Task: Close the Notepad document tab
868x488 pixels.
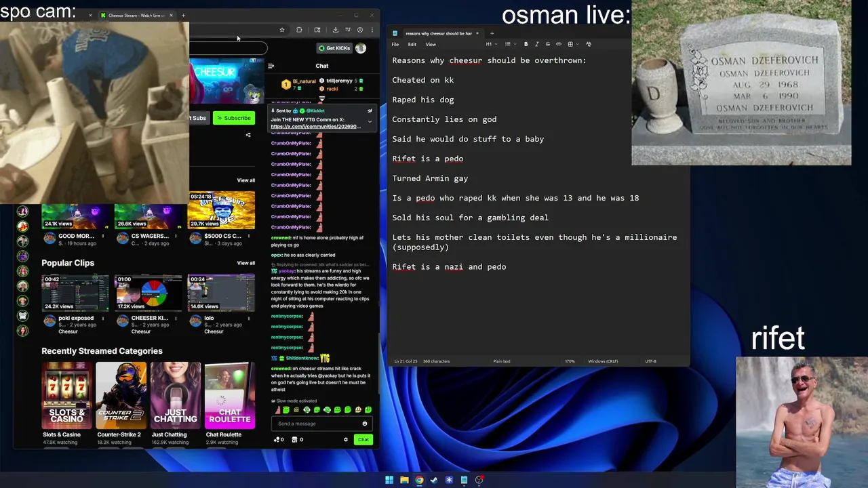Action: point(477,33)
